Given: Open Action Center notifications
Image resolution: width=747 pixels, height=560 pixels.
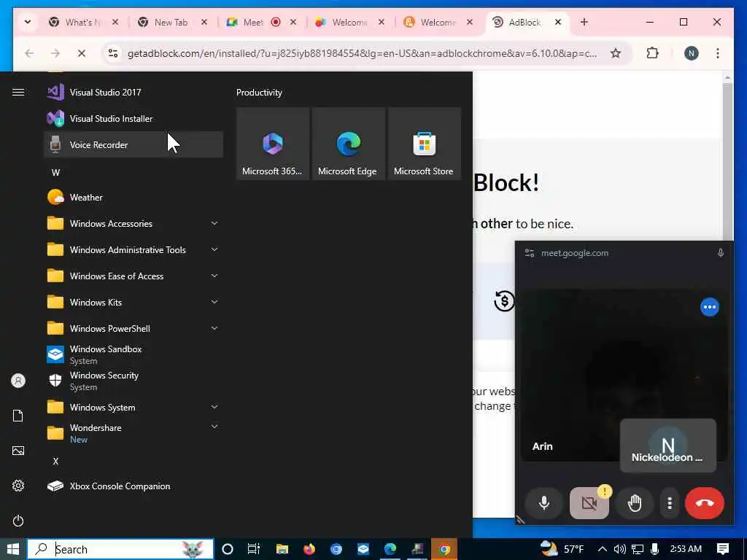Looking at the screenshot, I should click(722, 549).
